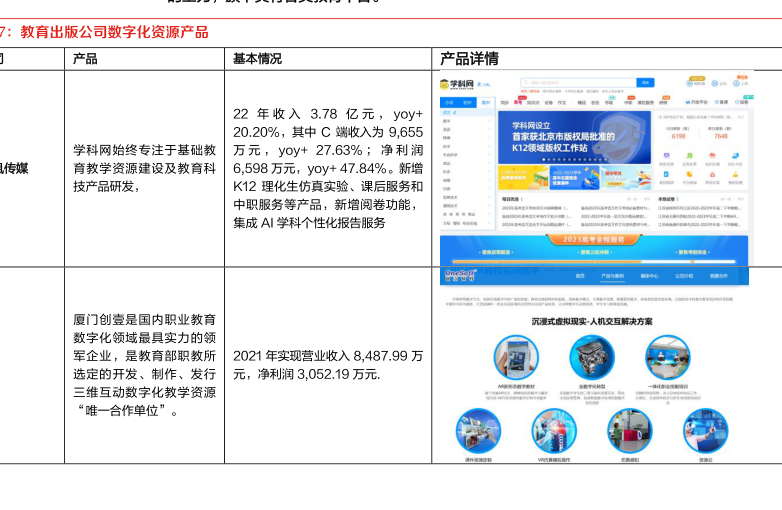The image size is (782, 510).
Task: Click the 沉浸式虚拟现实-人机交互解决方案 heading
Action: (592, 322)
